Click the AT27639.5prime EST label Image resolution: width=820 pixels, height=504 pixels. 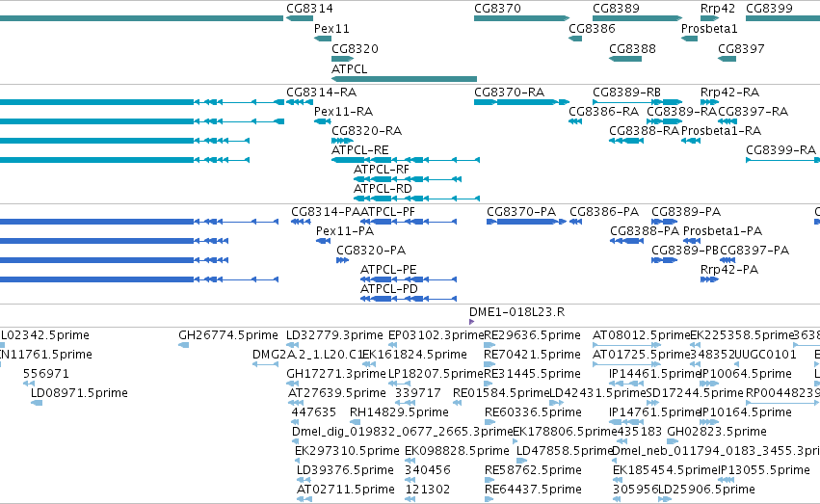[337, 393]
